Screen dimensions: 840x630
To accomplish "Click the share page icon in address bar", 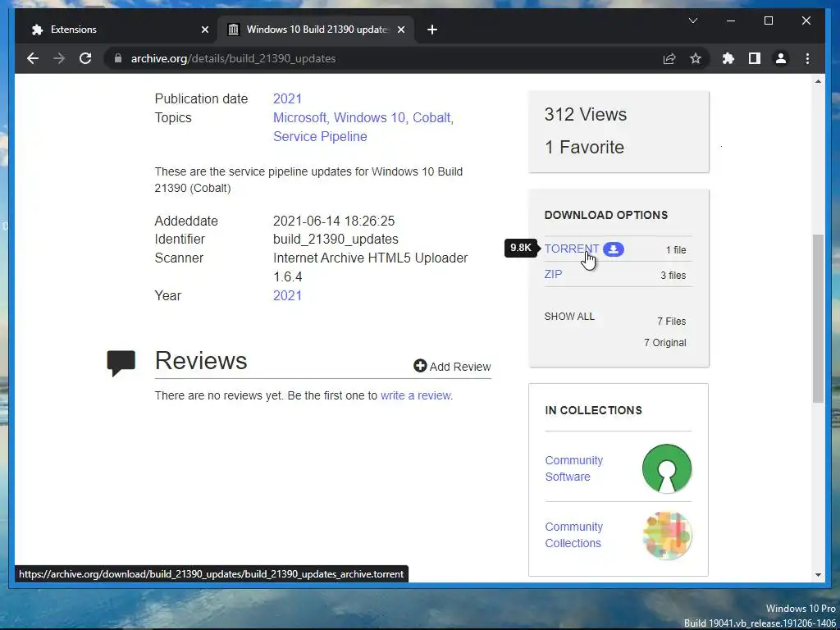I will 669,58.
